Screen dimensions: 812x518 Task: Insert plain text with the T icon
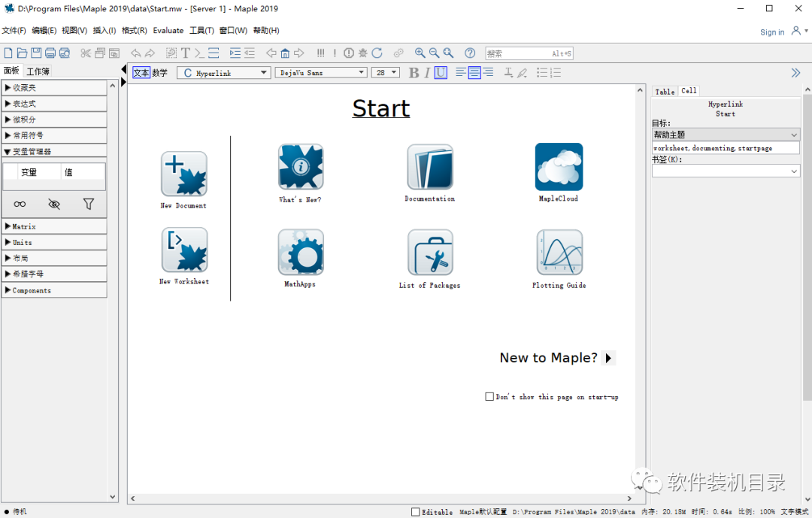click(186, 53)
